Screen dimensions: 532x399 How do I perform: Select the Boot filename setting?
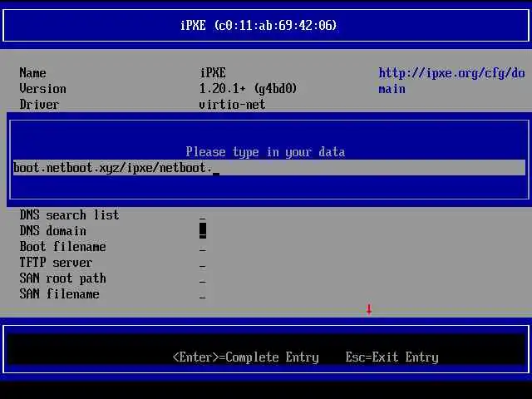pyautogui.click(x=62, y=247)
